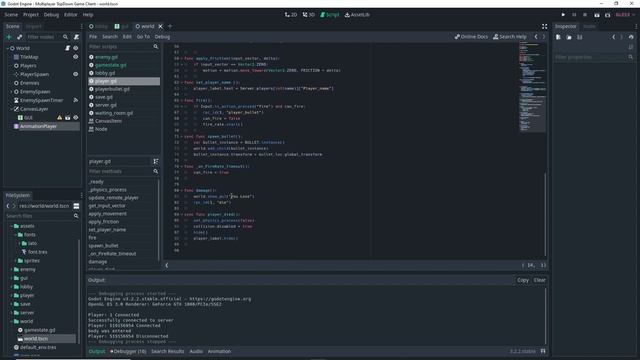Go to previous folder in FileSystem

click(x=8, y=206)
